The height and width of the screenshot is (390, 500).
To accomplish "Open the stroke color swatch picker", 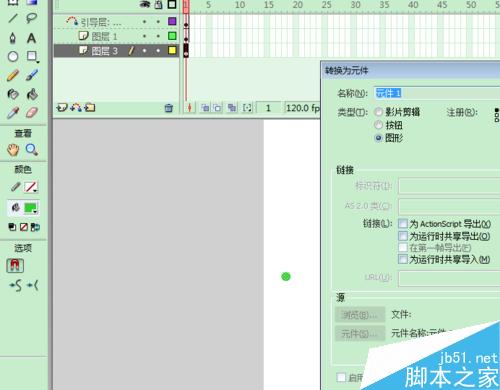I will (x=31, y=187).
